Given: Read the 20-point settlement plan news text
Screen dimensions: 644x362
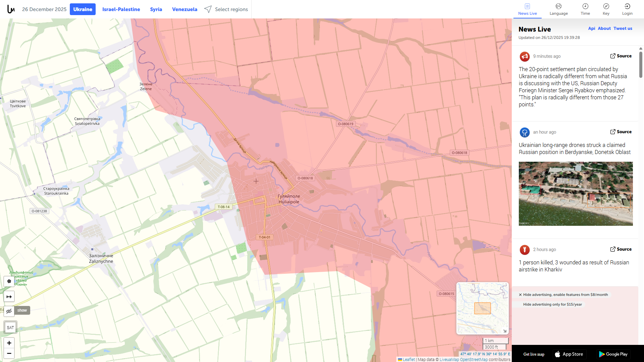Looking at the screenshot, I should click(573, 87).
